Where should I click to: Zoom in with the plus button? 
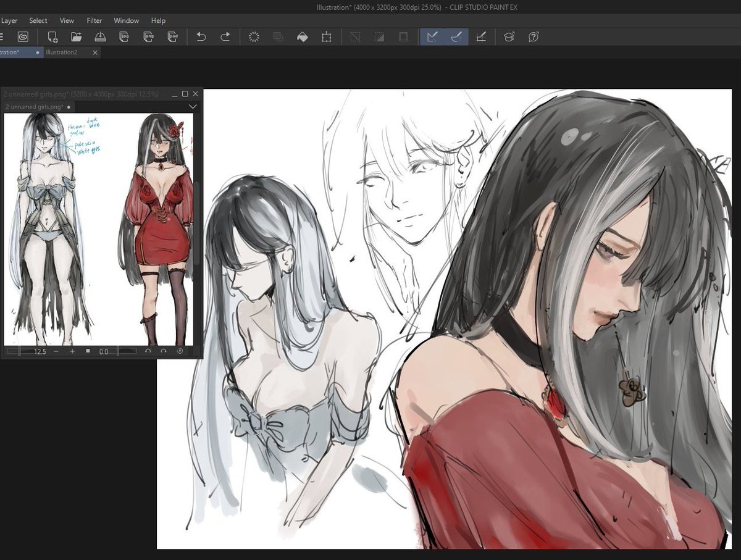click(x=72, y=351)
